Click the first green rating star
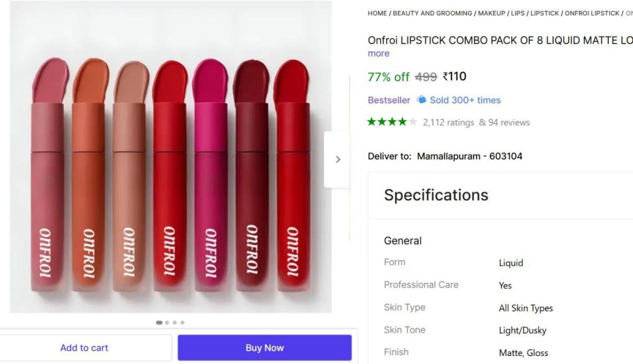This screenshot has width=633, height=364. (x=372, y=121)
